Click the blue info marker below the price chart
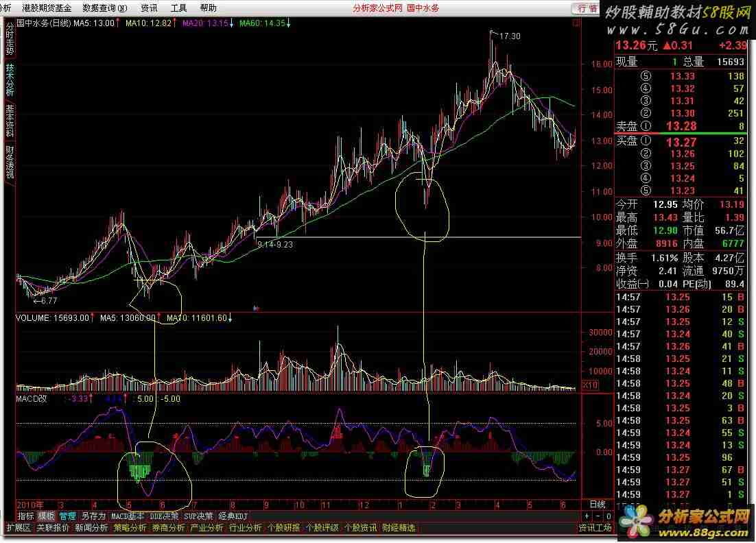 [256, 308]
